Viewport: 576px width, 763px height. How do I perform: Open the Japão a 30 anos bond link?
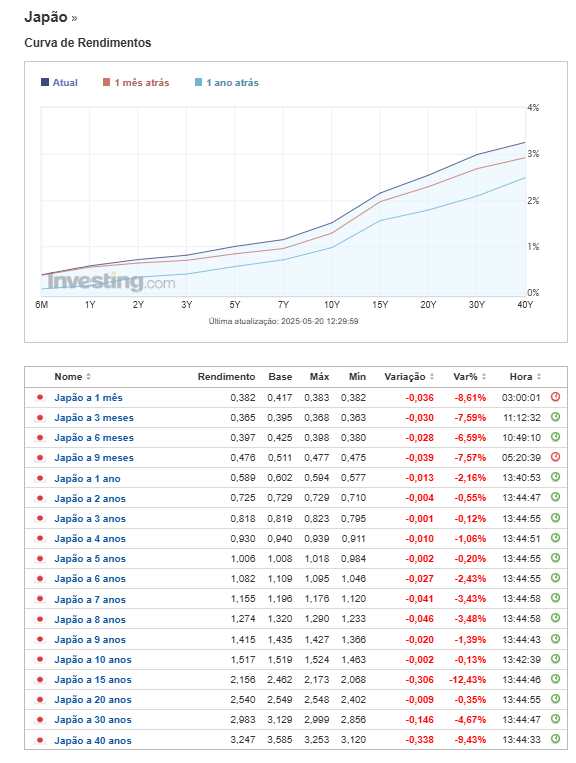(93, 719)
